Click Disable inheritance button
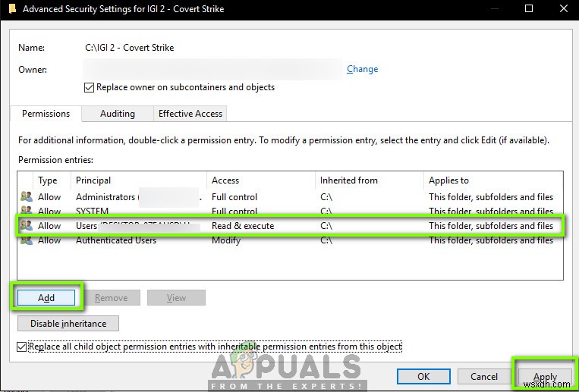Image resolution: width=579 pixels, height=392 pixels. [x=68, y=324]
